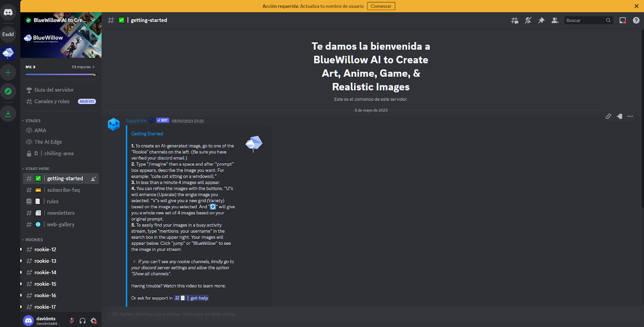The image size is (644, 327).
Task: Click the NUEVO badge beside Canales y roles
Action: [87, 101]
